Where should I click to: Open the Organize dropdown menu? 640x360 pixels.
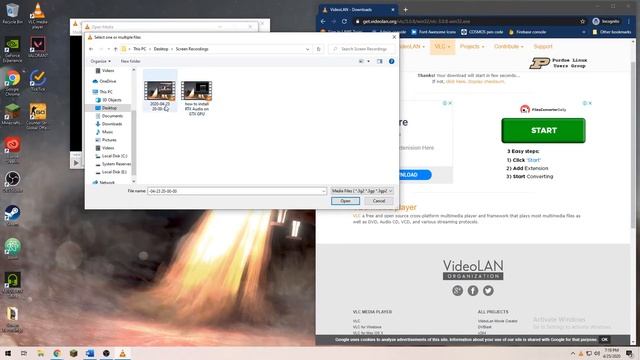click(x=100, y=61)
